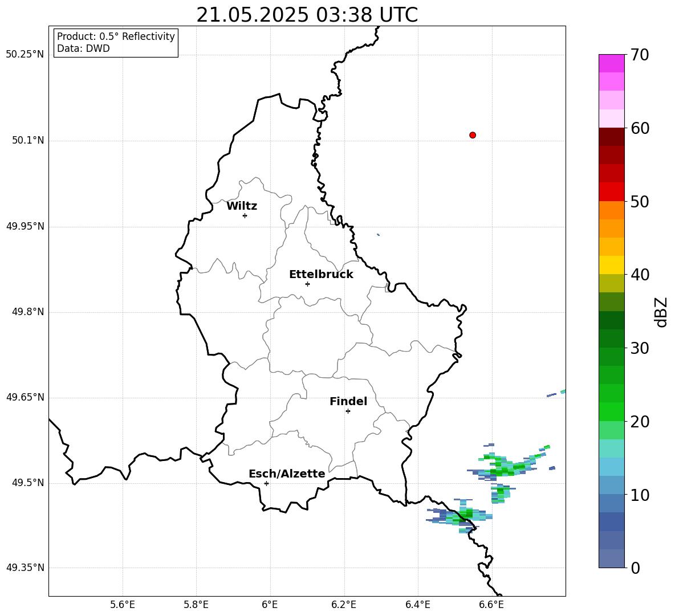Screen dimensions: 675x616
Task: Click the Findel city label
Action: tap(348, 401)
